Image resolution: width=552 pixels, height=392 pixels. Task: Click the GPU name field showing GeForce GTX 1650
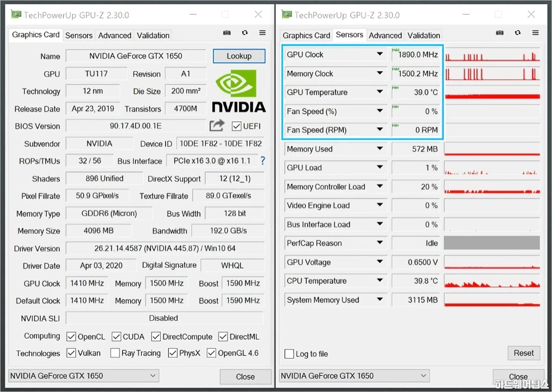tap(136, 56)
